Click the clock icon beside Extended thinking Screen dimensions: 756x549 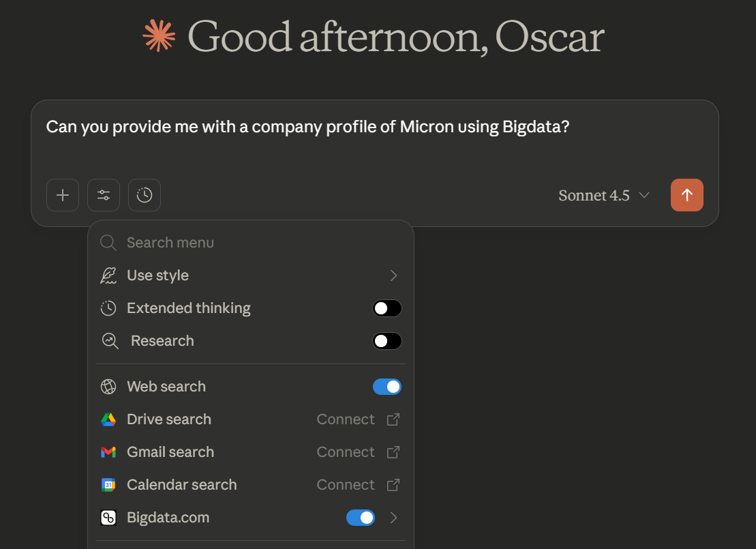click(x=108, y=308)
